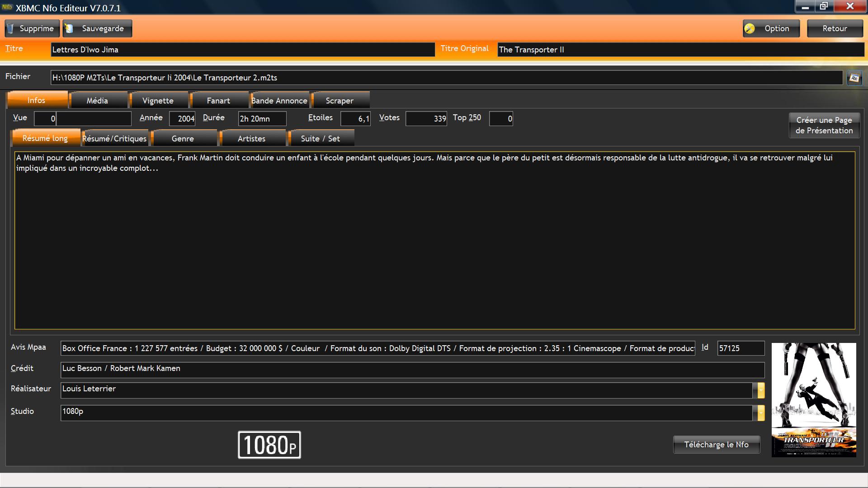The width and height of the screenshot is (868, 488).
Task: Click the Sauvegarde save icon
Action: pos(69,28)
